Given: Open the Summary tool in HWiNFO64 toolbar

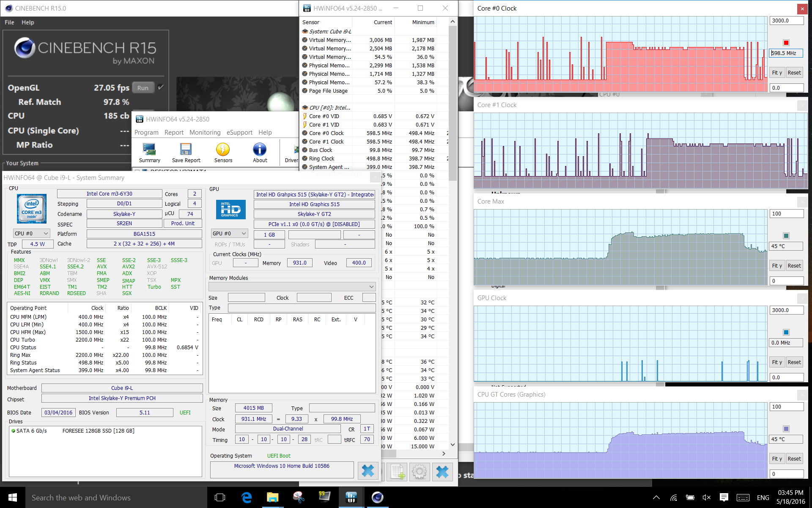Looking at the screenshot, I should pos(149,153).
